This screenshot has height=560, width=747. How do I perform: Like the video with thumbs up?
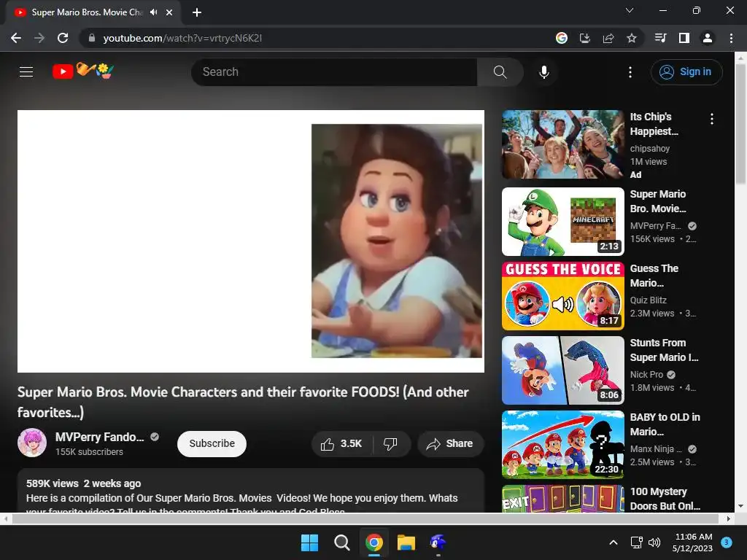point(341,444)
